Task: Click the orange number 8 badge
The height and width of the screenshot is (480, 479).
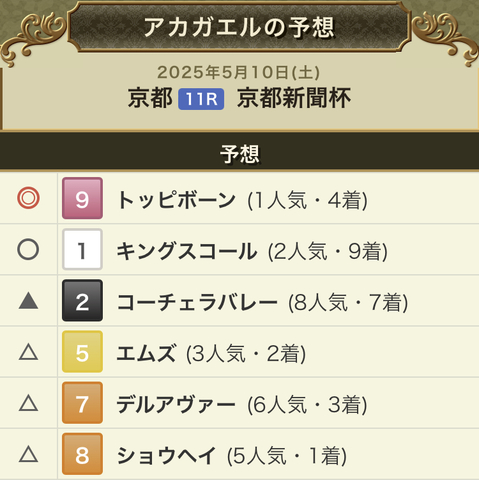Action: click(82, 454)
